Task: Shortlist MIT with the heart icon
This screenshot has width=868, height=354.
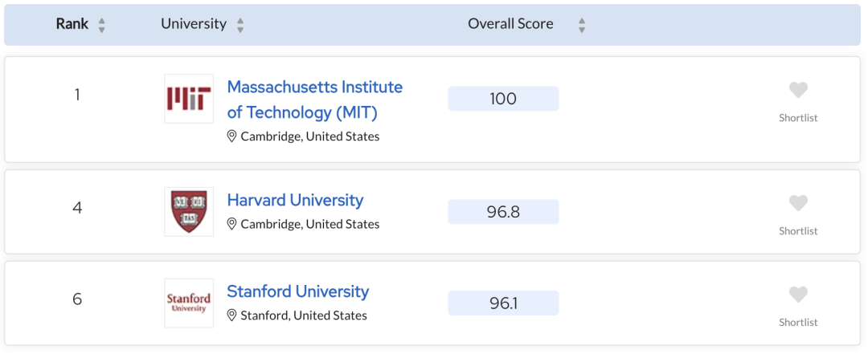Action: [798, 90]
